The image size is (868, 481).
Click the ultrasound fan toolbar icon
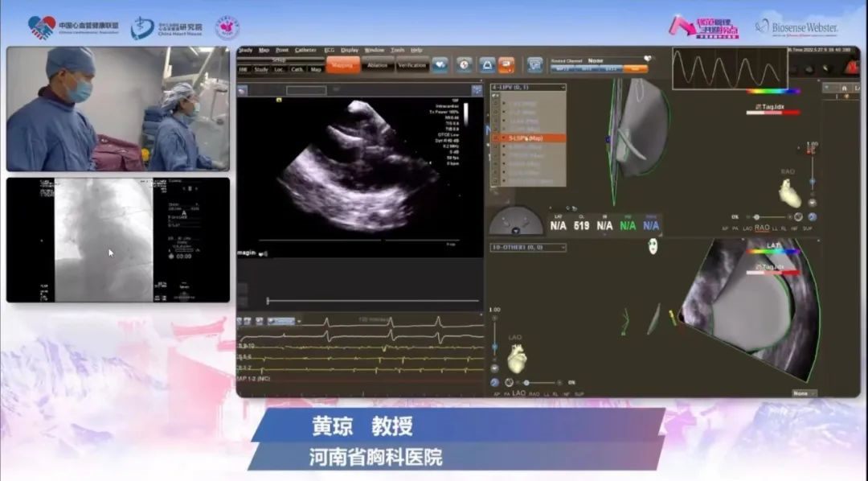(487, 65)
